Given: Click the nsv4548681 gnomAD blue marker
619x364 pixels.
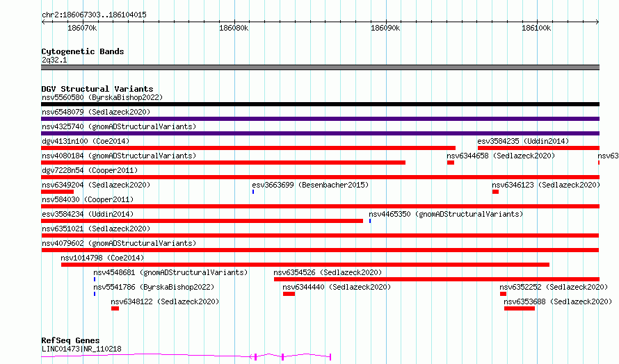Looking at the screenshot, I should (x=95, y=279).
